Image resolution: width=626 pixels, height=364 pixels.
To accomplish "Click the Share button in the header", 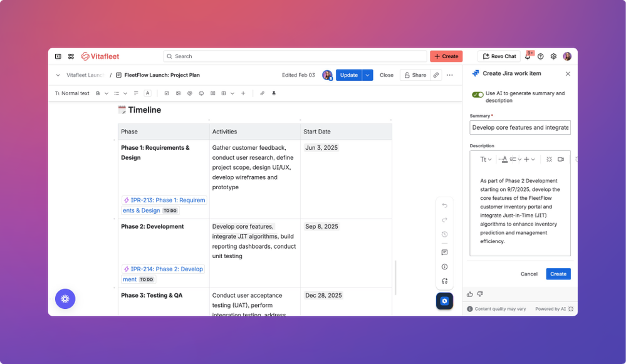I will point(415,75).
